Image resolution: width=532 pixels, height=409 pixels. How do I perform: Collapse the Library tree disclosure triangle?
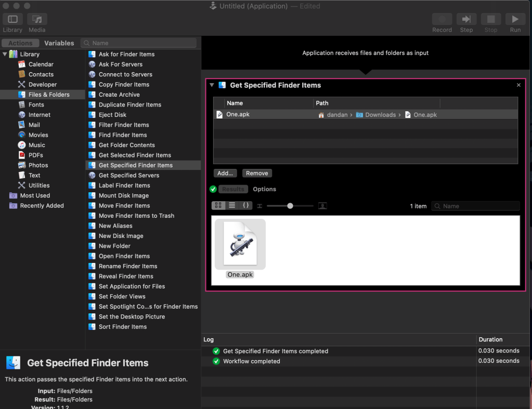click(5, 54)
